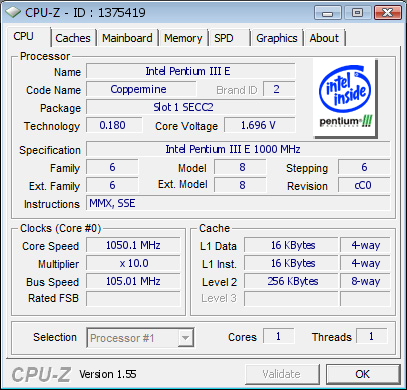The width and height of the screenshot is (407, 390).
Task: Maximize the CPU-Z window
Action: click(357, 13)
